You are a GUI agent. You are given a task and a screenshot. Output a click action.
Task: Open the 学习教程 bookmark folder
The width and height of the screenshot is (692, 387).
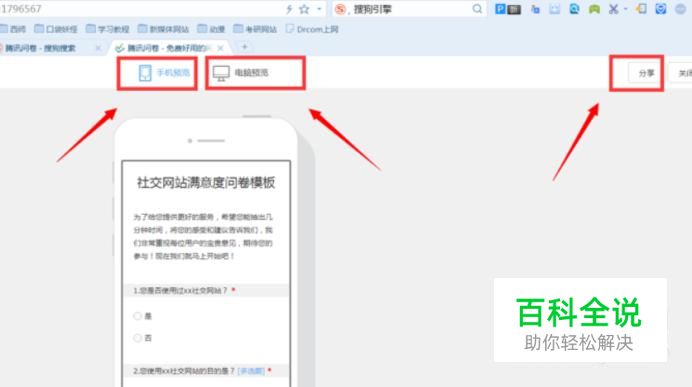pos(108,29)
